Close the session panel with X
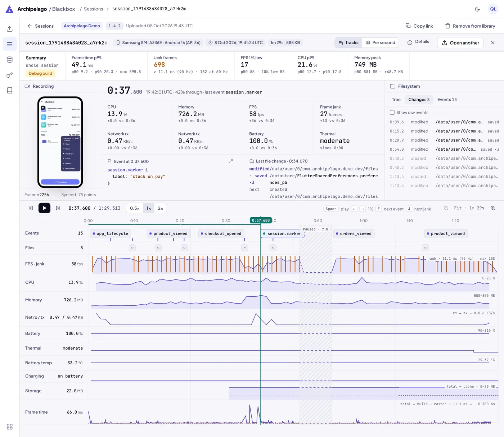The width and height of the screenshot is (504, 437). pos(493,42)
